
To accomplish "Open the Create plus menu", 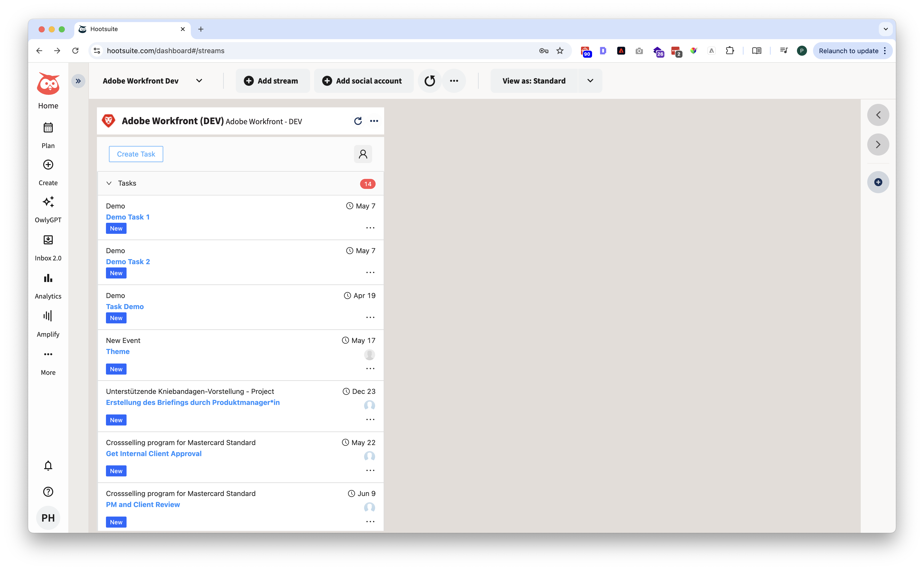I will (48, 172).
